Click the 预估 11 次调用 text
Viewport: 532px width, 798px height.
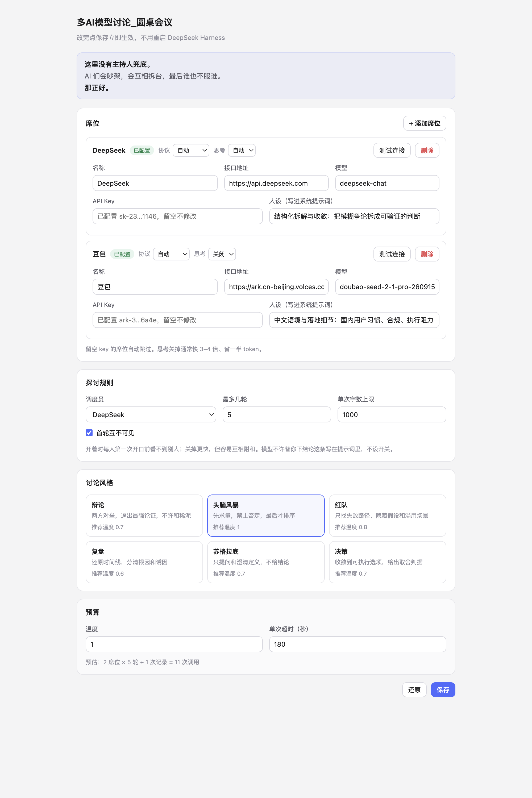coord(143,662)
